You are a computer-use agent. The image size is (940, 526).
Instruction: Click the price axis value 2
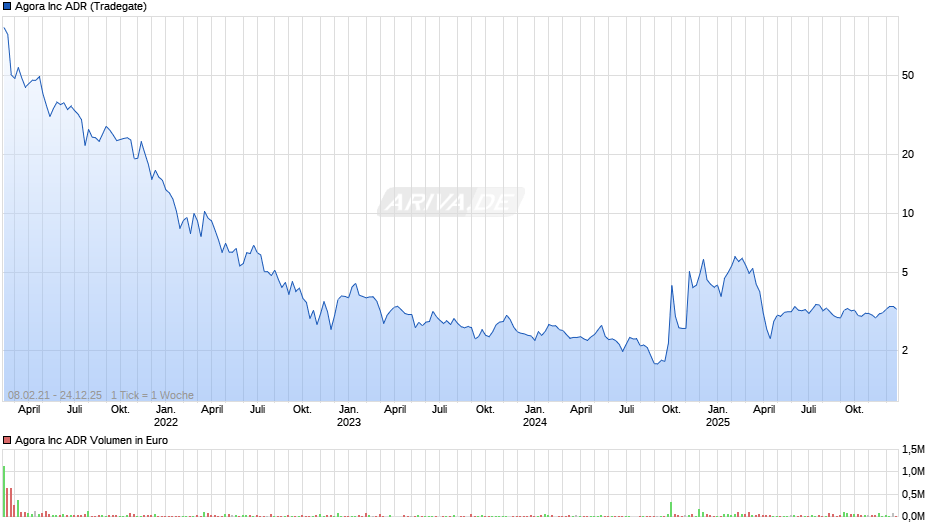[905, 350]
